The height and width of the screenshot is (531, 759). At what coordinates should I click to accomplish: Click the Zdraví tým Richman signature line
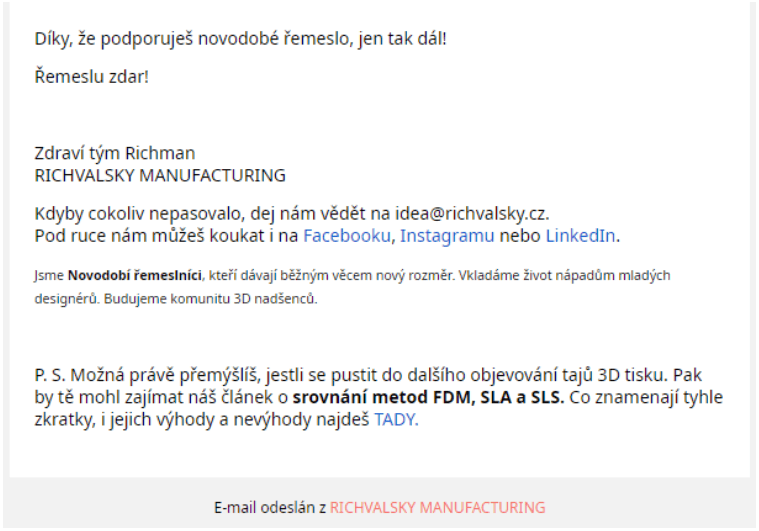tap(115, 153)
